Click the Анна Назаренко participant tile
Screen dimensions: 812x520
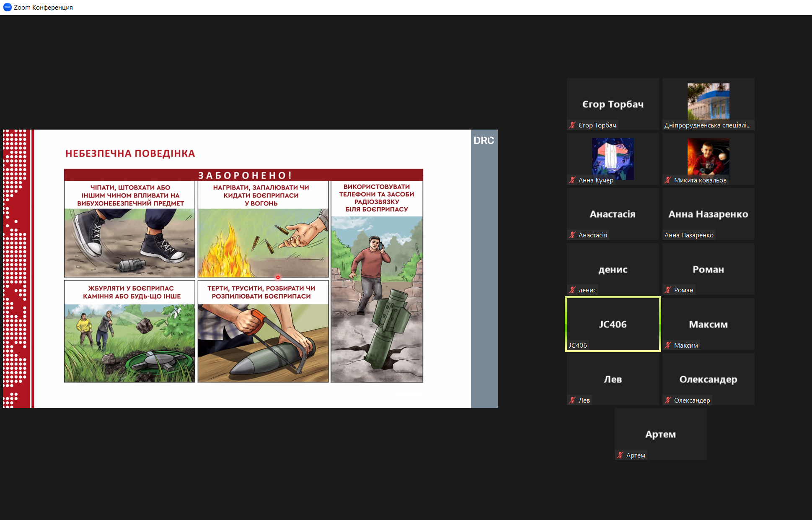[x=708, y=214]
